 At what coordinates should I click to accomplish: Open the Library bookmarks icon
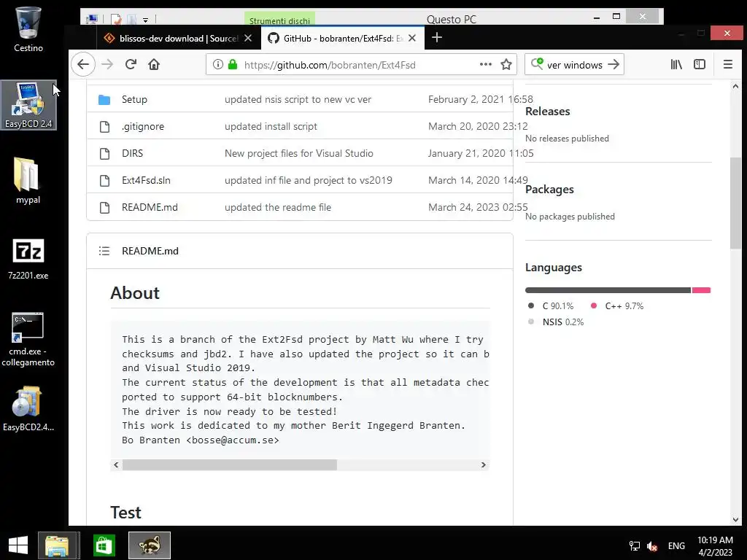click(676, 64)
